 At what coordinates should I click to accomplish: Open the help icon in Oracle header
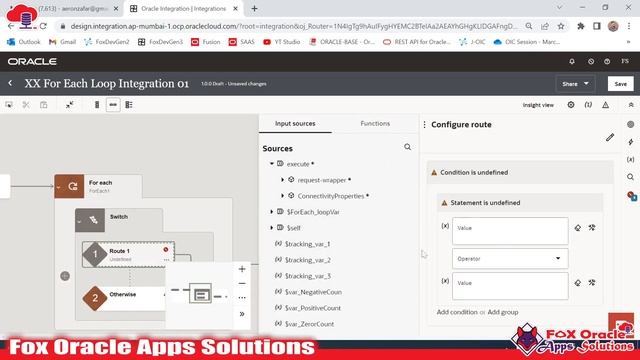(607, 61)
